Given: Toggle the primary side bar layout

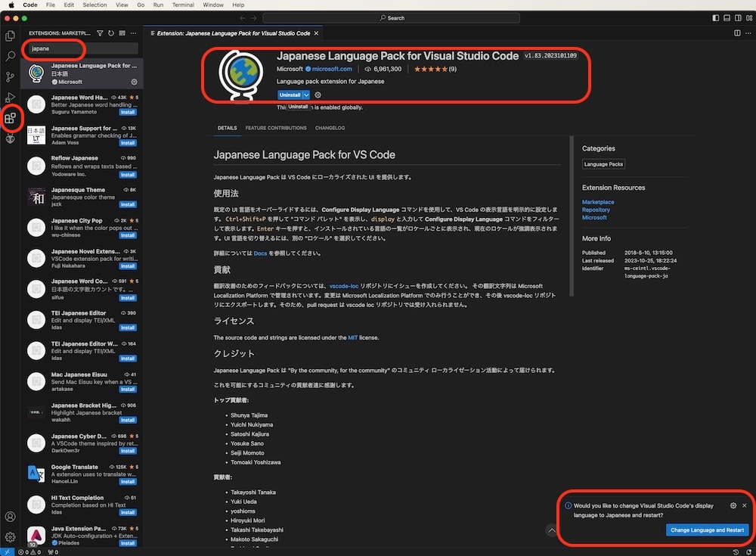Looking at the screenshot, I should (x=716, y=17).
